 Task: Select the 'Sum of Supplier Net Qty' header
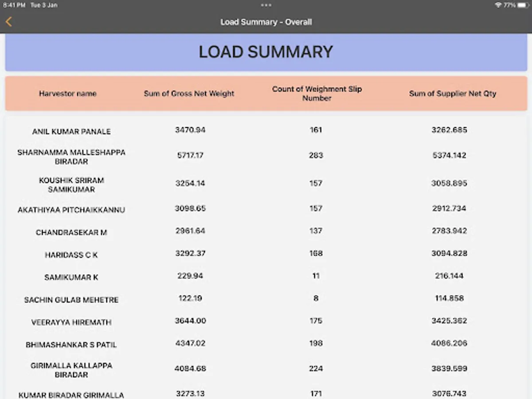point(452,94)
